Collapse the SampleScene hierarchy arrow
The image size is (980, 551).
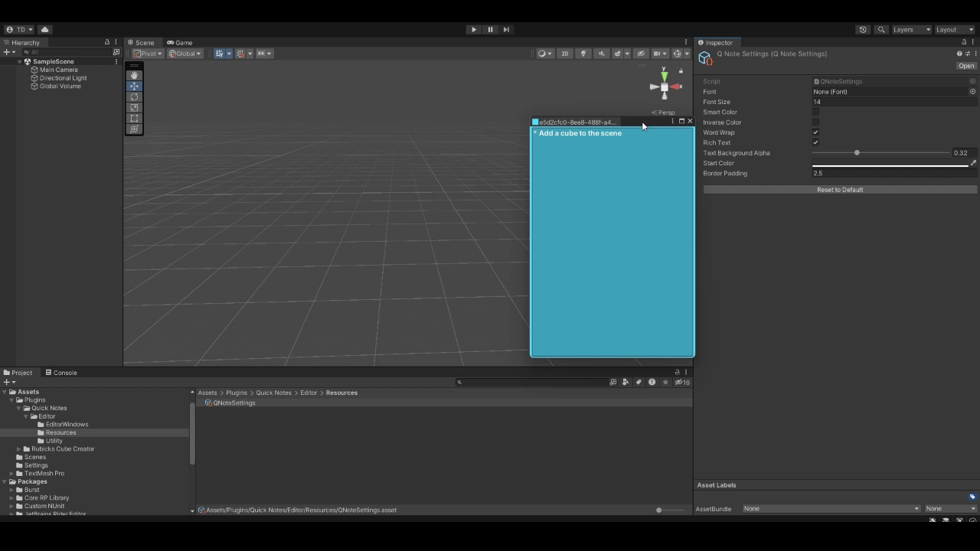[19, 62]
